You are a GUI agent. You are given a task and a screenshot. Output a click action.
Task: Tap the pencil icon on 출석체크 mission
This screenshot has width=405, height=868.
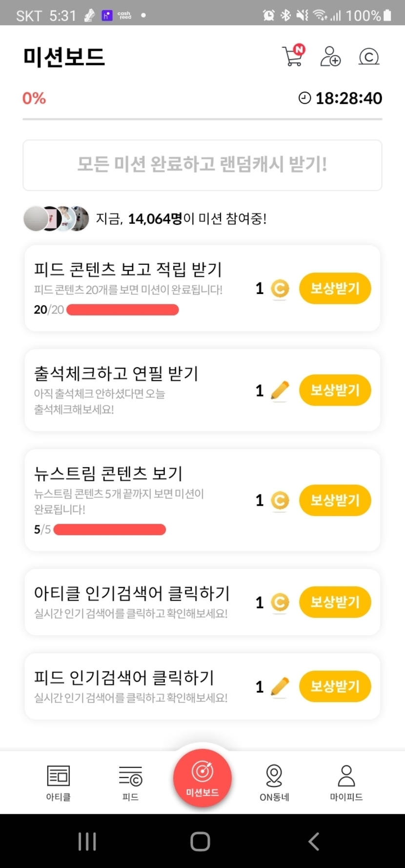point(280,391)
